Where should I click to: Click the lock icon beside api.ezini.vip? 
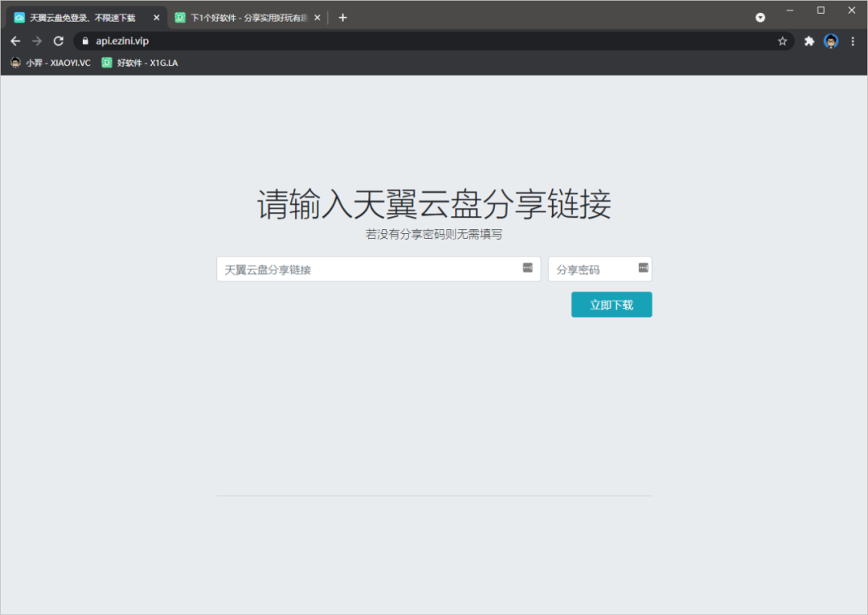tap(84, 41)
